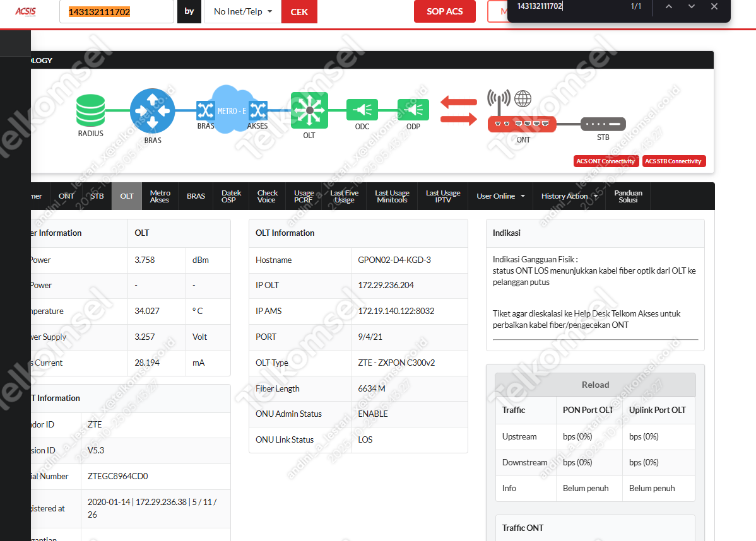Click ACS STB Connectivity button
This screenshot has width=756, height=541.
(673, 161)
